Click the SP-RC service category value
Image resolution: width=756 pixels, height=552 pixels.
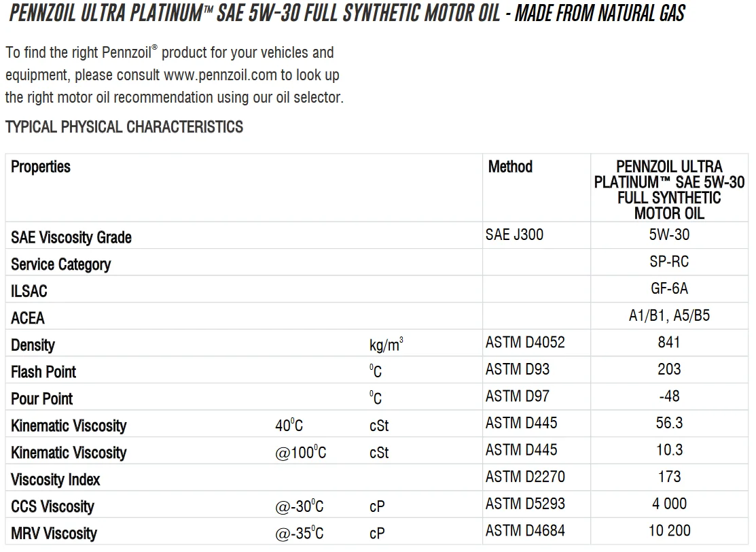(669, 262)
